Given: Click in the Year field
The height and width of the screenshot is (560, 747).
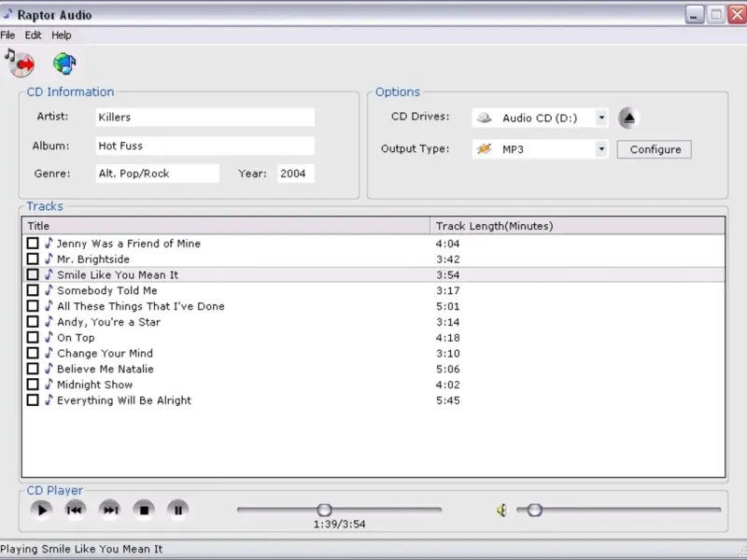Looking at the screenshot, I should pyautogui.click(x=296, y=174).
